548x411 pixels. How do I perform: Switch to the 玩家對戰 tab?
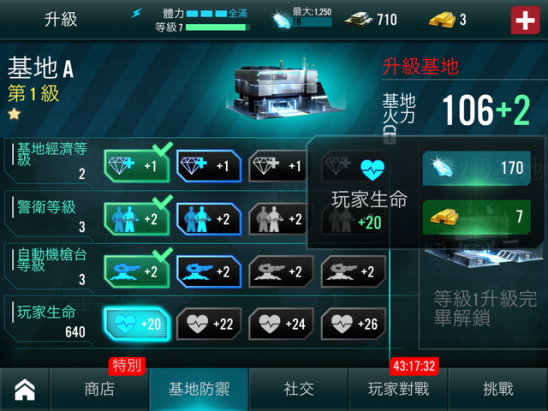[x=398, y=389]
